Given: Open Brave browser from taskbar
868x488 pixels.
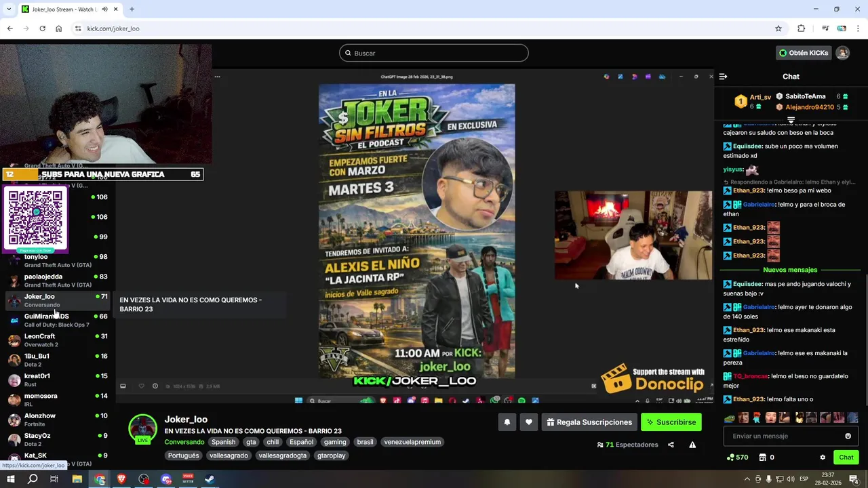Looking at the screenshot, I should pyautogui.click(x=121, y=479).
